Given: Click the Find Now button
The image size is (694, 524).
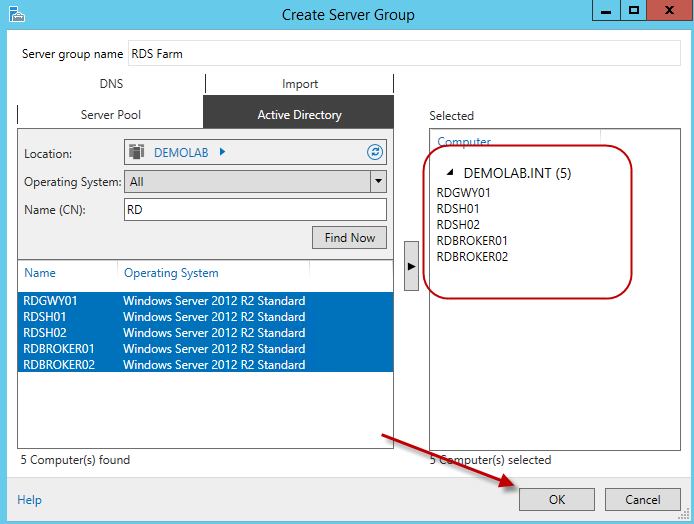Looking at the screenshot, I should (x=349, y=237).
